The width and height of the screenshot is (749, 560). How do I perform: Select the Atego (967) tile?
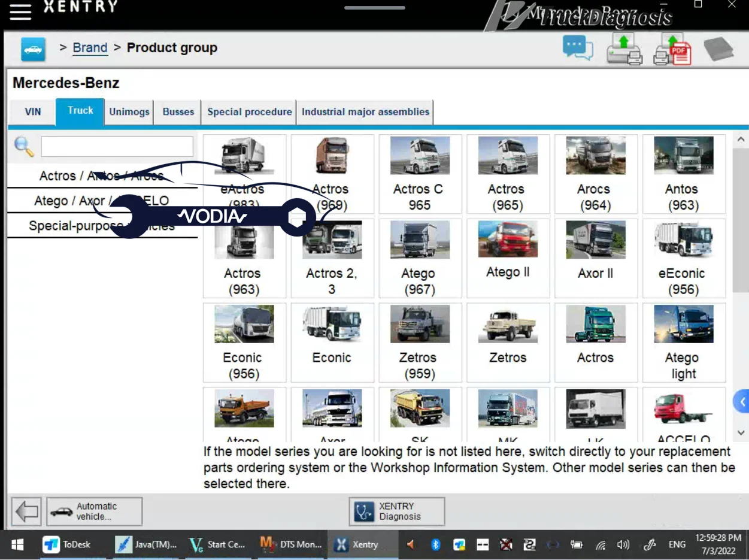420,258
